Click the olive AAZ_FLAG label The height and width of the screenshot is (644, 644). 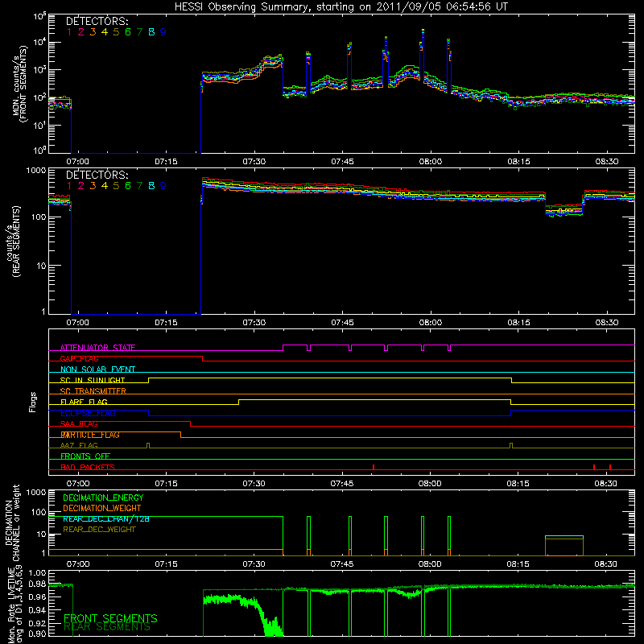pos(79,446)
